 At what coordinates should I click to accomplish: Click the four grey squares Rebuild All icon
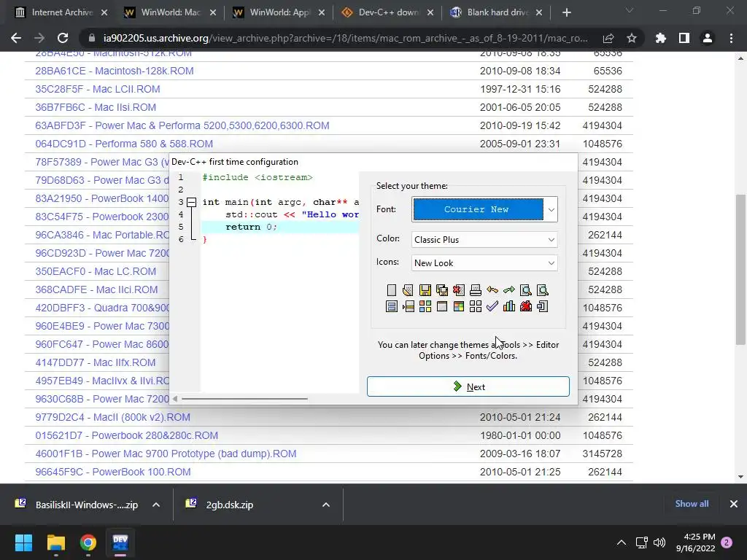click(476, 307)
